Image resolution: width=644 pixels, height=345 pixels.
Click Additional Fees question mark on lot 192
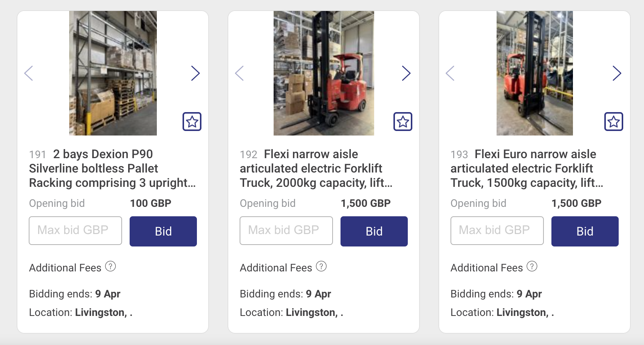(x=321, y=266)
